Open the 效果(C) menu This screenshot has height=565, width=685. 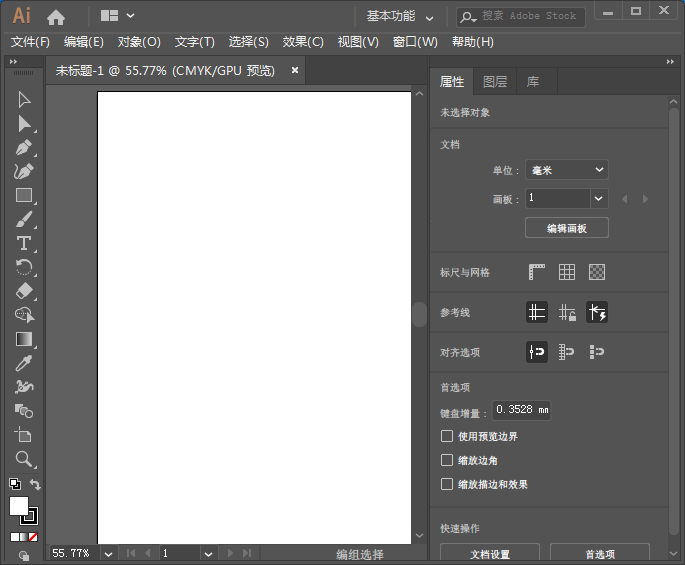coord(303,42)
